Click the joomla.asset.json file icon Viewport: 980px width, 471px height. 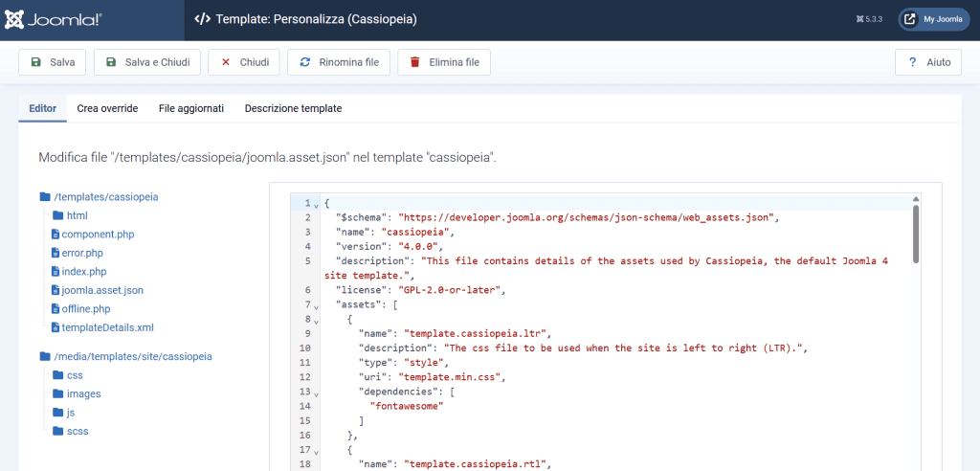56,290
